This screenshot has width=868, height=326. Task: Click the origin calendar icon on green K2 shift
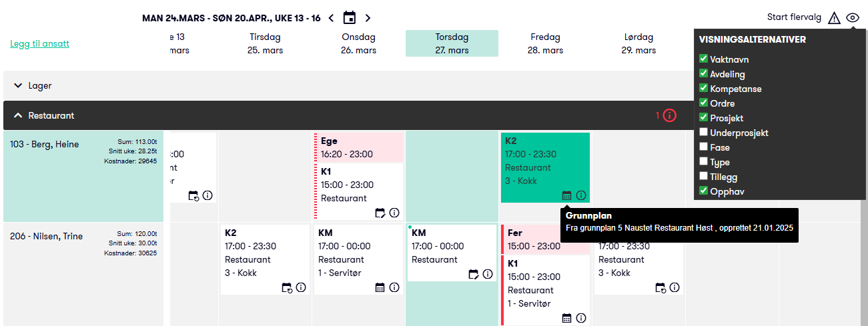567,195
